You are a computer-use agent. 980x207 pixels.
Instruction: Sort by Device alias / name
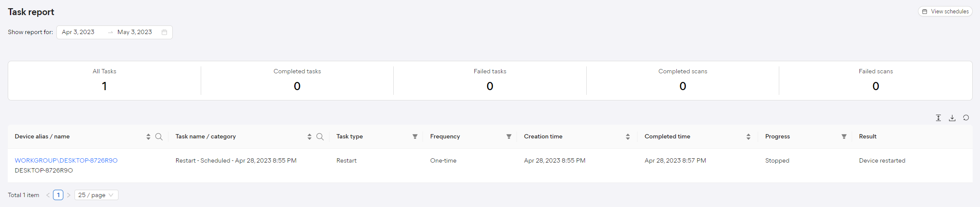(148, 137)
